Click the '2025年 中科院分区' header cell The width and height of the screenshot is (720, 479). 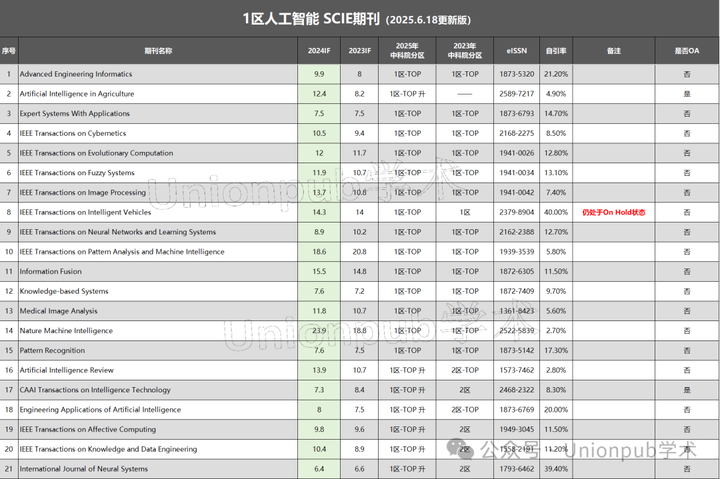407,51
